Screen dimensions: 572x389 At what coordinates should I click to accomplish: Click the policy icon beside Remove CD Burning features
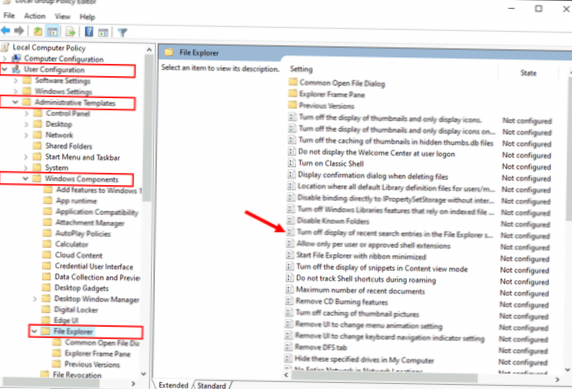[x=289, y=301]
